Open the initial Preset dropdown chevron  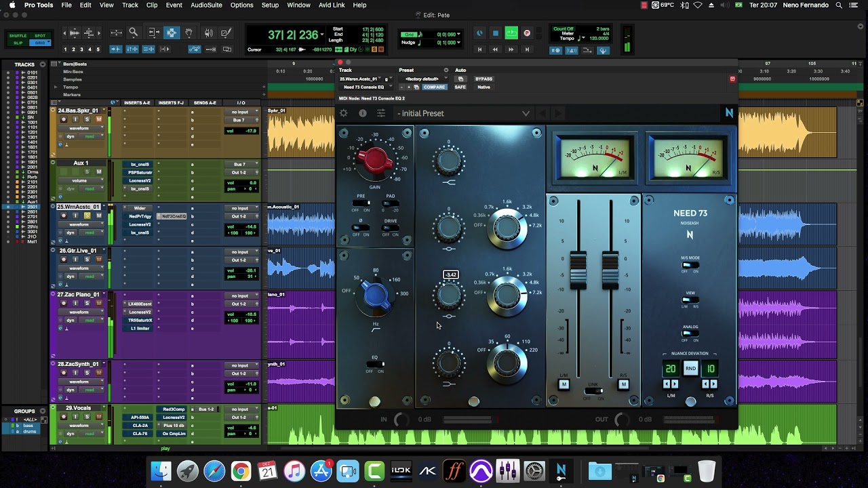point(526,113)
